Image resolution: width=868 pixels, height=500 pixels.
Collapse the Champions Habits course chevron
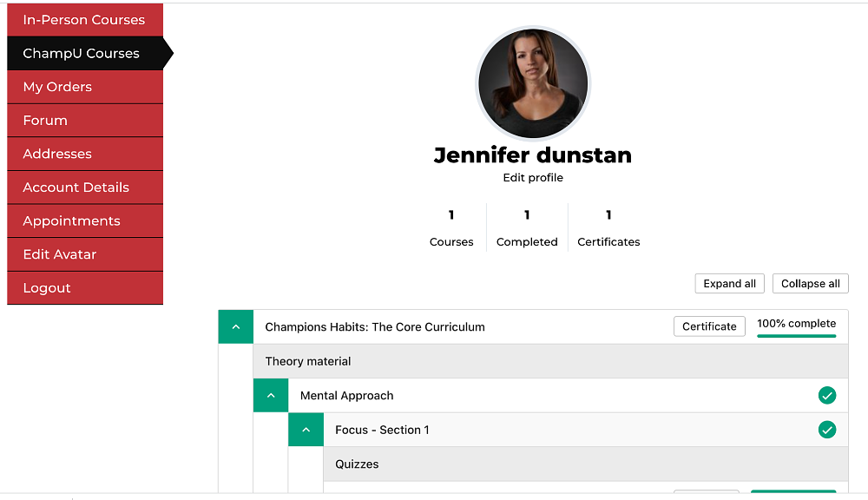[235, 327]
